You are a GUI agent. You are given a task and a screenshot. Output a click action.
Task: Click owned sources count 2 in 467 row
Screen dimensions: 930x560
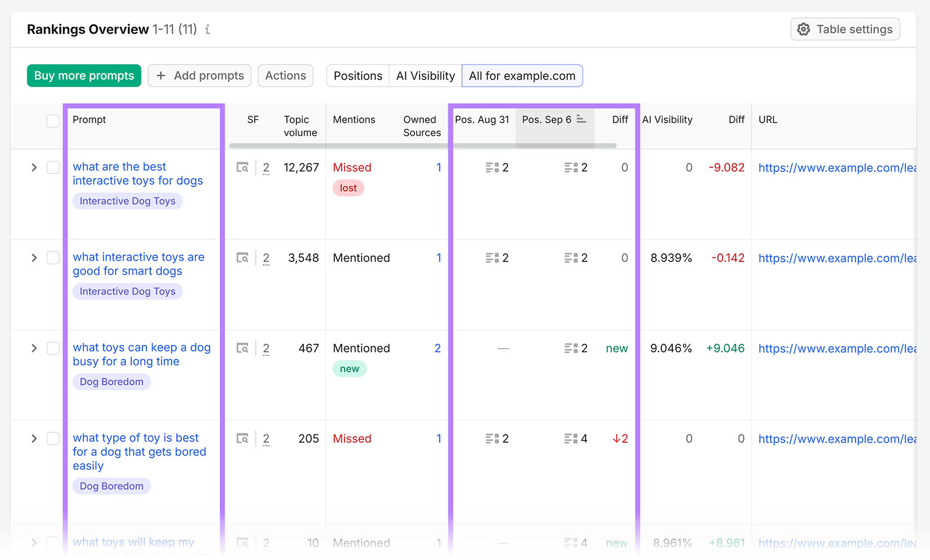coord(438,348)
